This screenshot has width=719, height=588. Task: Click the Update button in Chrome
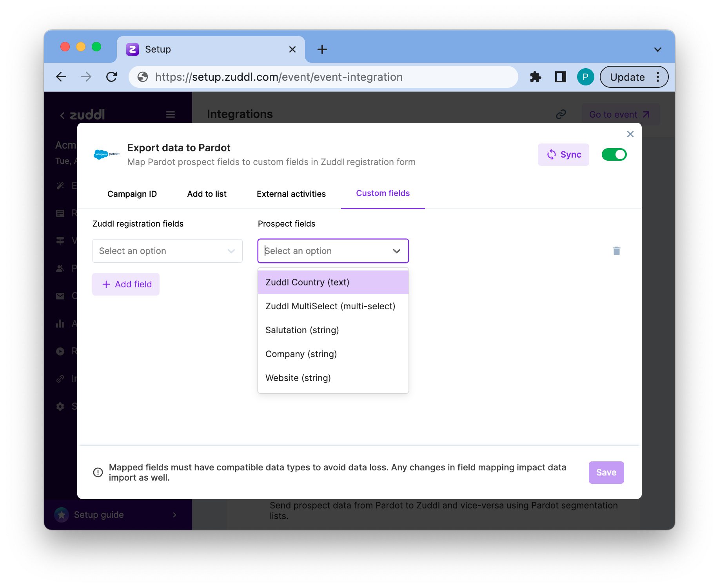point(627,77)
